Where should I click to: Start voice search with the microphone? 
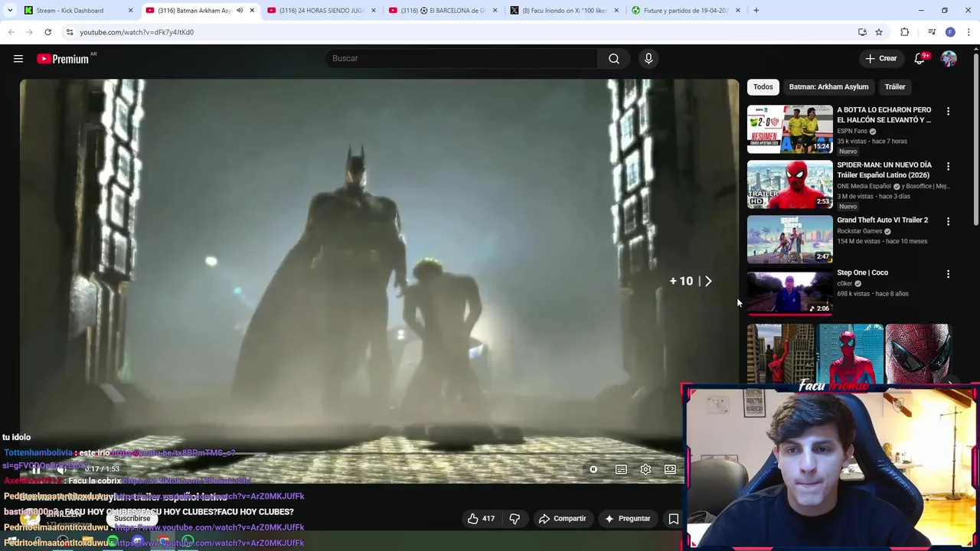pos(648,59)
